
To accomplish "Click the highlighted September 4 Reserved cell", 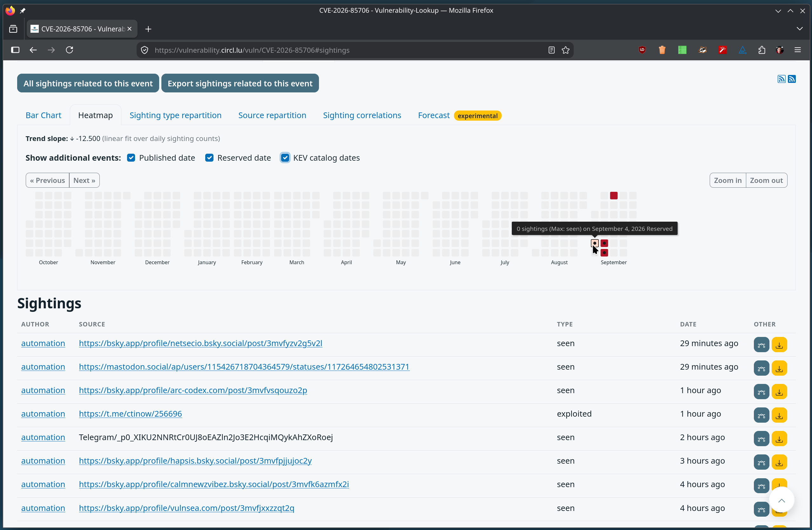I will [594, 244].
